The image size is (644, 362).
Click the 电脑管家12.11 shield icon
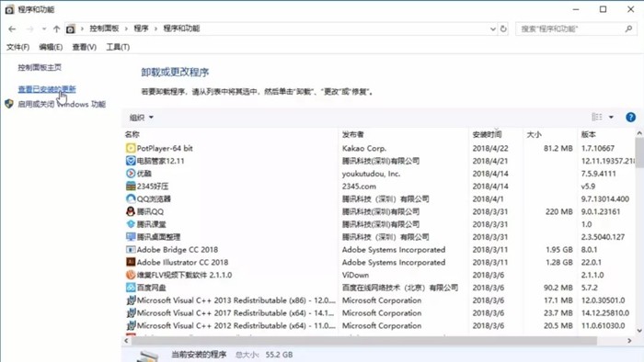[131, 161]
